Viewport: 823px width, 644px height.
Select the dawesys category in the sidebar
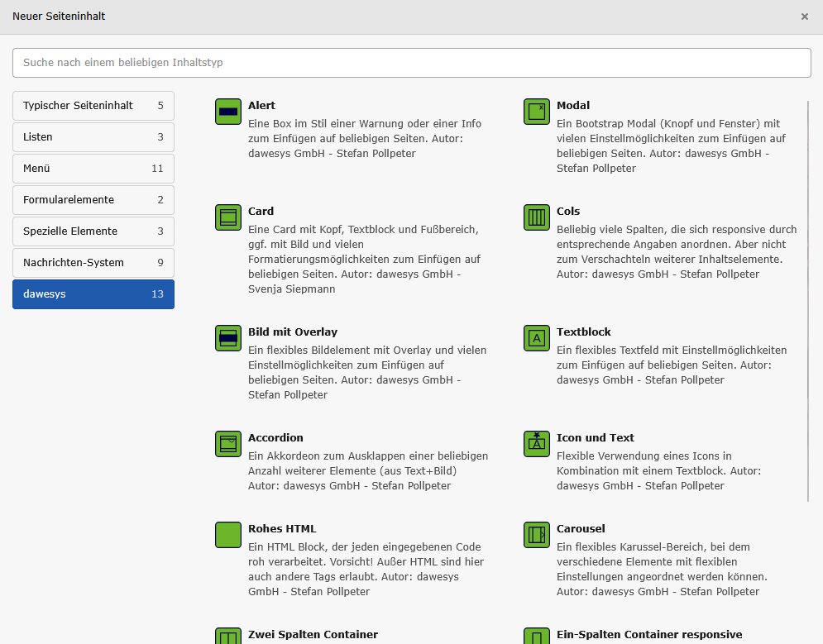[93, 294]
